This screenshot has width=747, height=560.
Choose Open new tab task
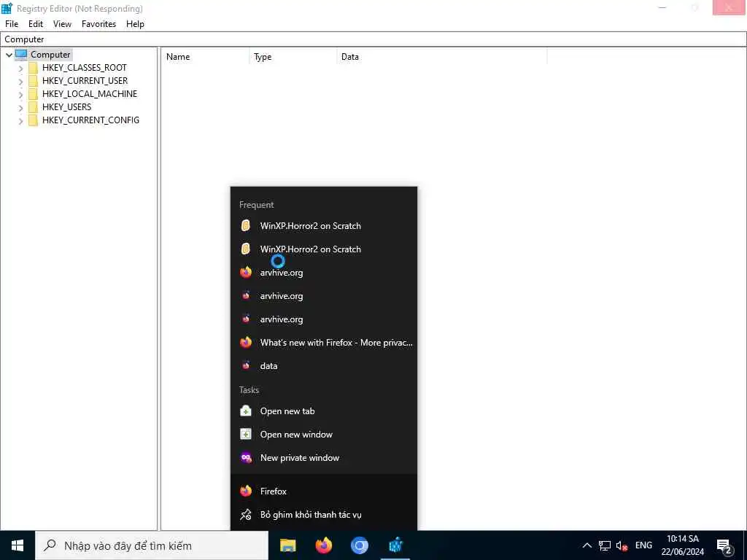(x=324, y=411)
